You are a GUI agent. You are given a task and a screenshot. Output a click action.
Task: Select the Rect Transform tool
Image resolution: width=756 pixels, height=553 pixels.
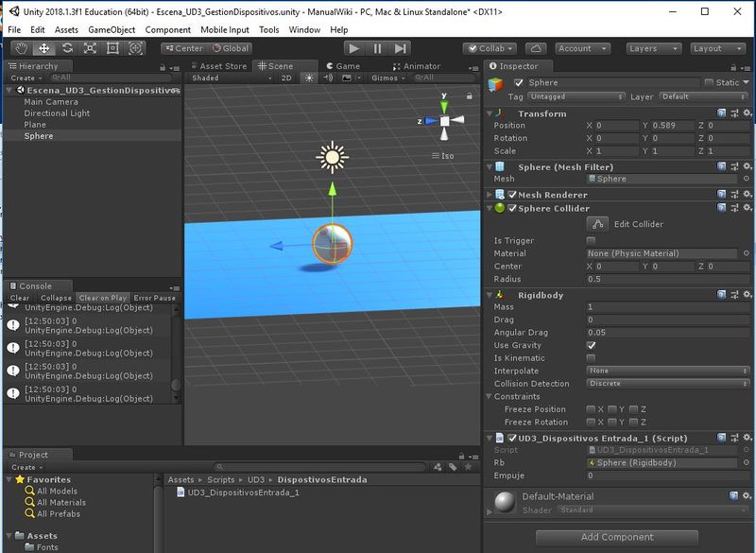point(112,48)
